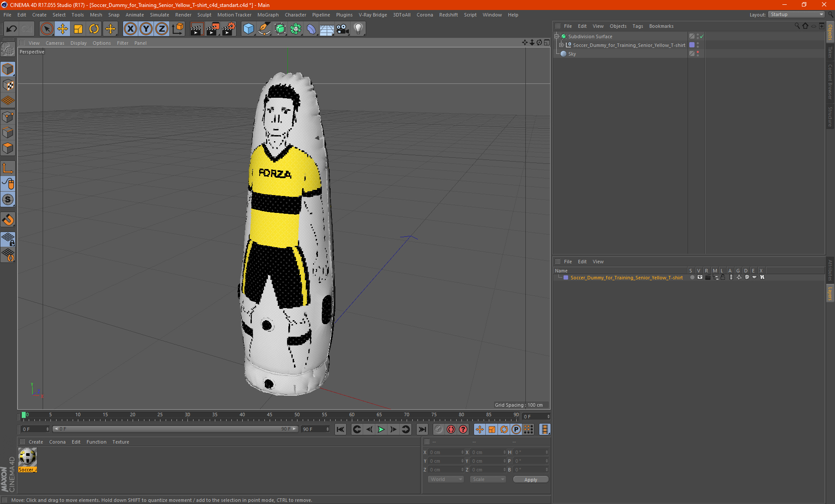Toggle the Enable Snap icon
Image resolution: width=835 pixels, height=504 pixels.
8,220
